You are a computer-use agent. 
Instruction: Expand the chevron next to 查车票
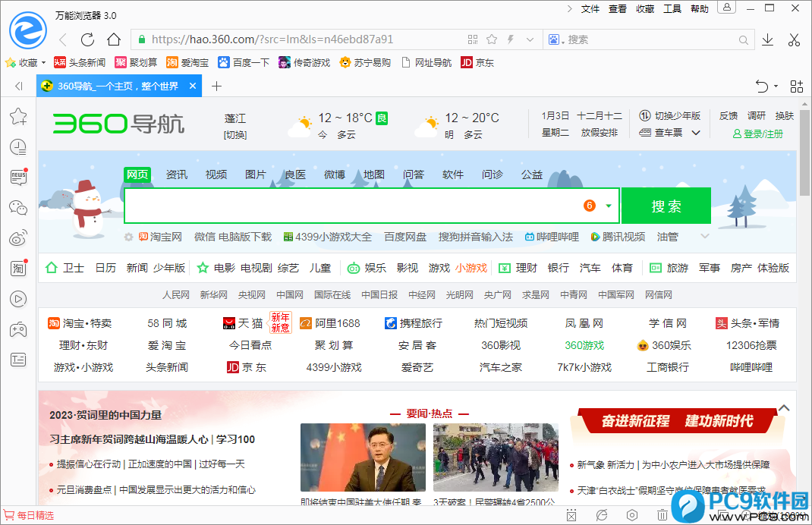coord(696,133)
